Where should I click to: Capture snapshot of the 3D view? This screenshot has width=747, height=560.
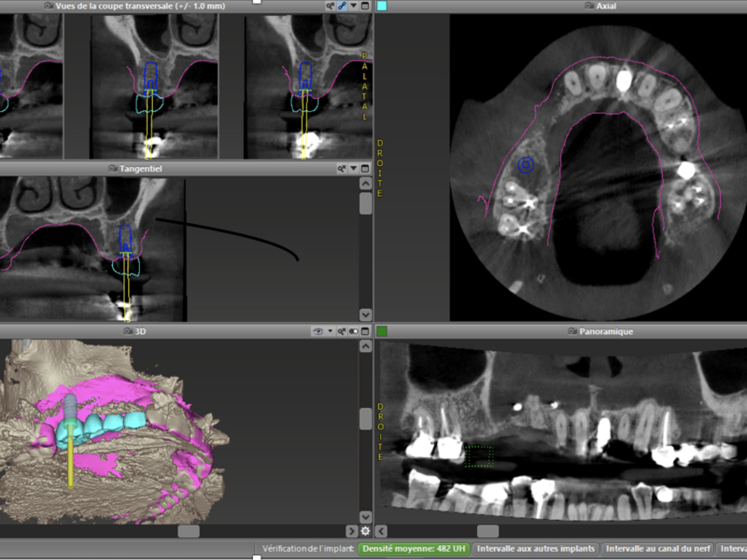pos(128,331)
